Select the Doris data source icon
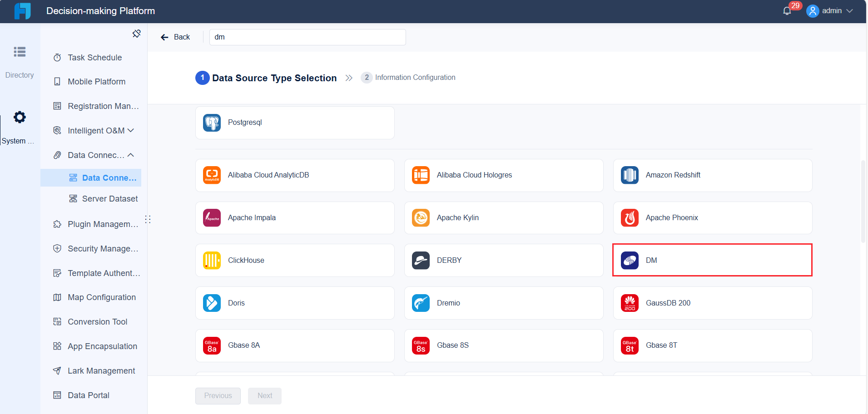The height and width of the screenshot is (414, 868). [211, 303]
